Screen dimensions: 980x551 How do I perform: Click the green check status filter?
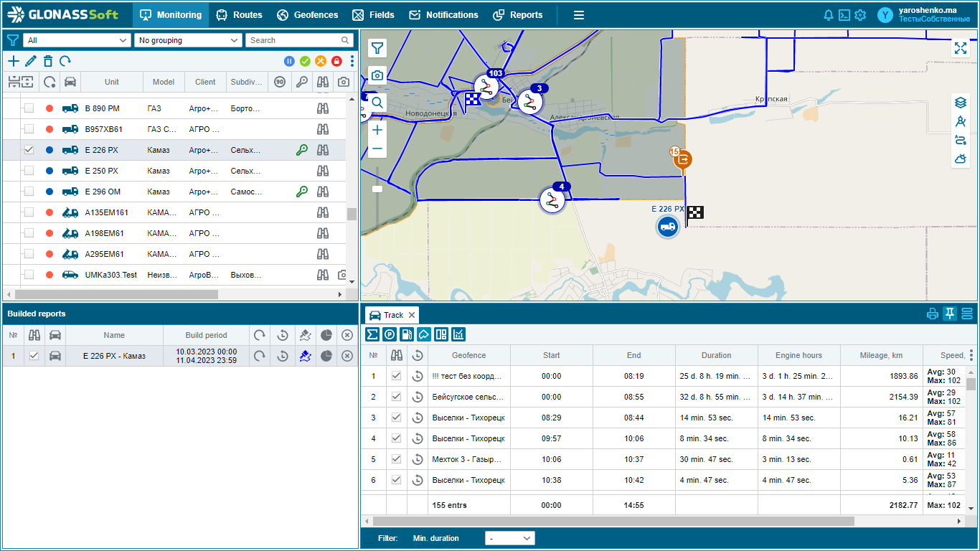click(305, 62)
